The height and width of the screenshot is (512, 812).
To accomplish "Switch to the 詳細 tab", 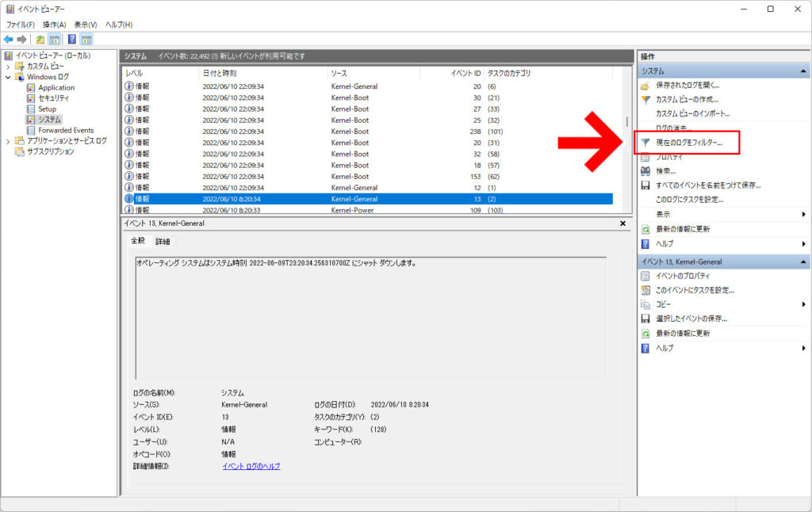I will tap(163, 242).
